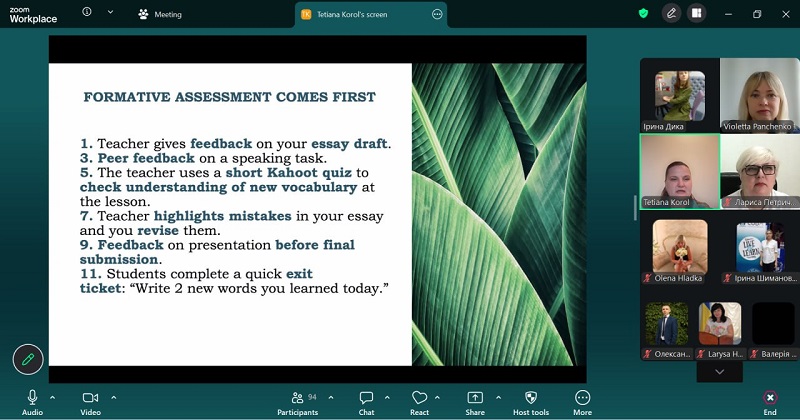
Task: Expand share options arrow next to Share
Action: pos(497,397)
